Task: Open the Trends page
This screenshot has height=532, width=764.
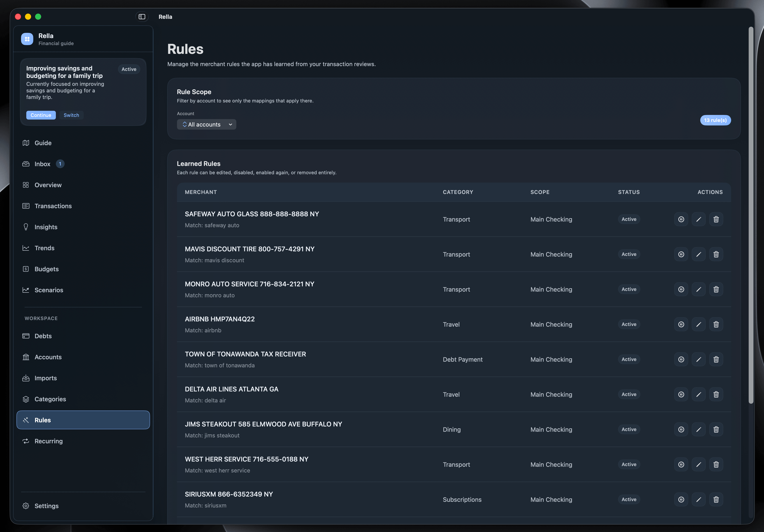Action: coord(83,248)
